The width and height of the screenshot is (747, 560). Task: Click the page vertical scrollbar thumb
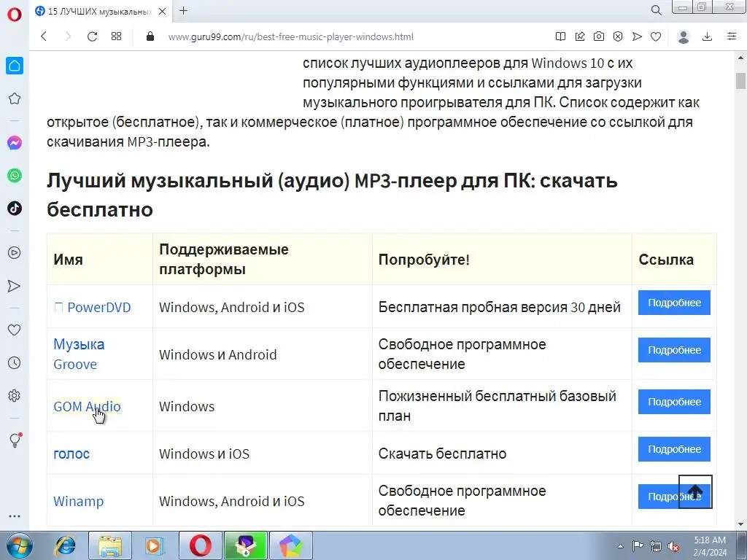coord(741,80)
